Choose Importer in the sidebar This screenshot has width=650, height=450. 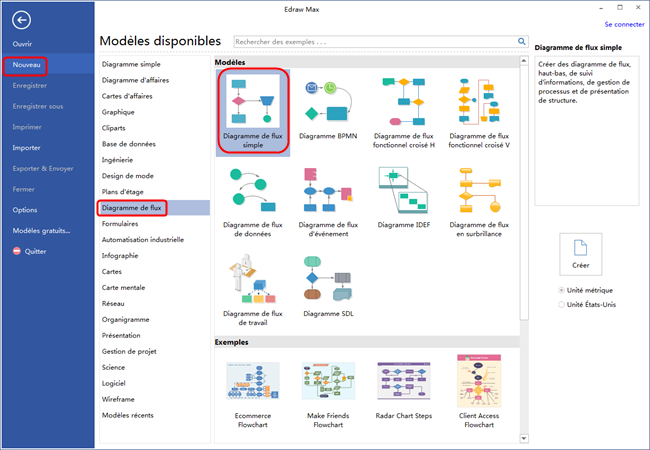click(x=26, y=148)
